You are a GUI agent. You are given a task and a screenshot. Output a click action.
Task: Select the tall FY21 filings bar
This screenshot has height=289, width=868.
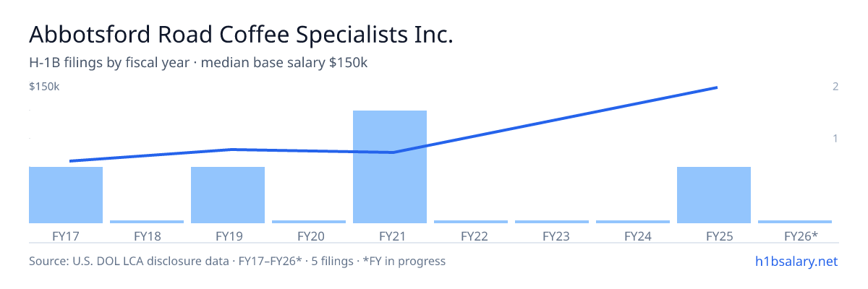click(x=390, y=167)
